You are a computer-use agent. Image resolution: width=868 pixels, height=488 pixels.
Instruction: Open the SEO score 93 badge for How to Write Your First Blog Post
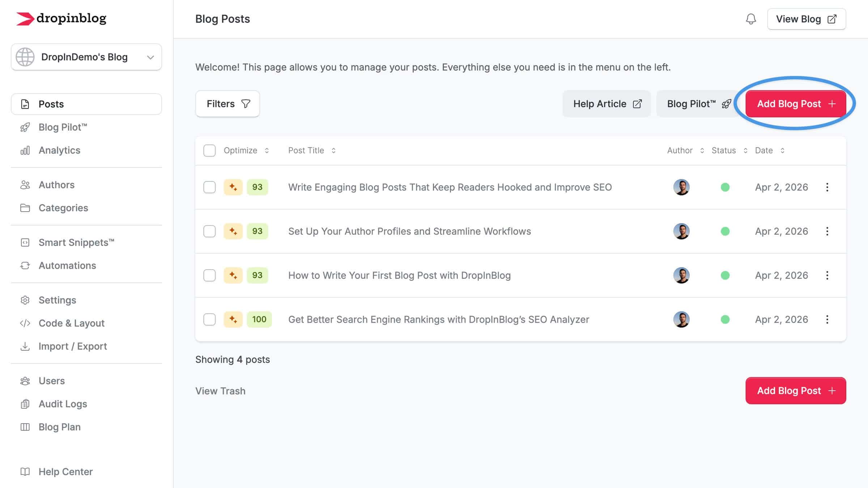258,275
